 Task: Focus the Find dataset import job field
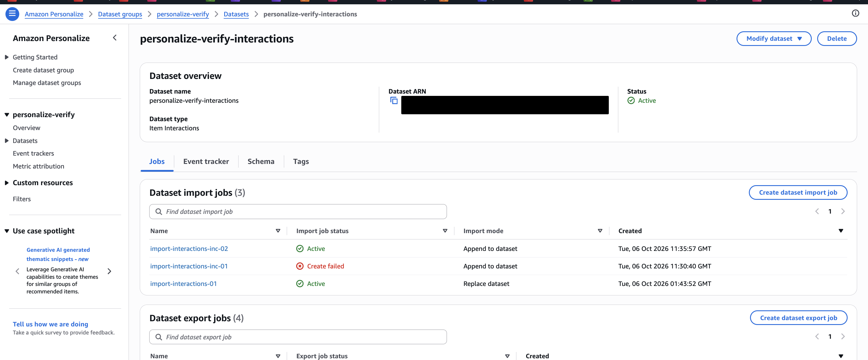point(298,212)
